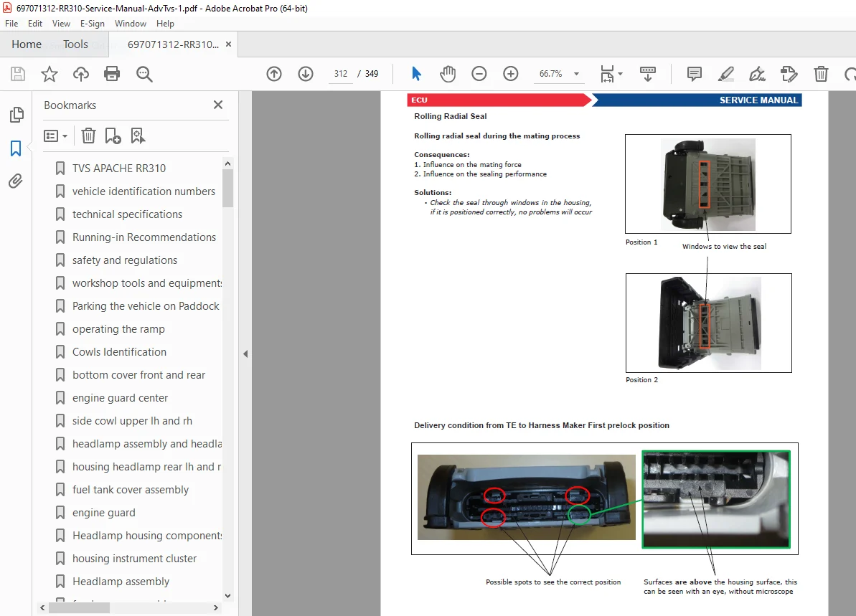This screenshot has width=856, height=616.
Task: Find current bookmark icon
Action: coord(138,136)
